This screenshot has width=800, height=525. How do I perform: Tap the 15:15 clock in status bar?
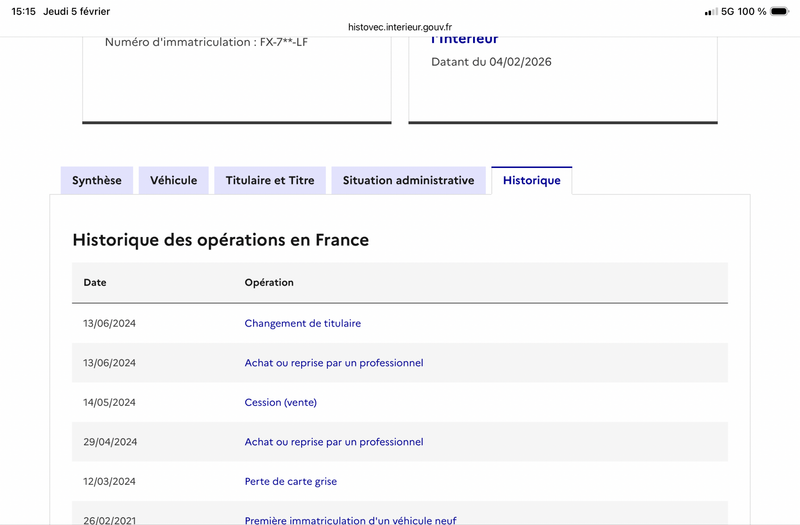click(x=24, y=11)
